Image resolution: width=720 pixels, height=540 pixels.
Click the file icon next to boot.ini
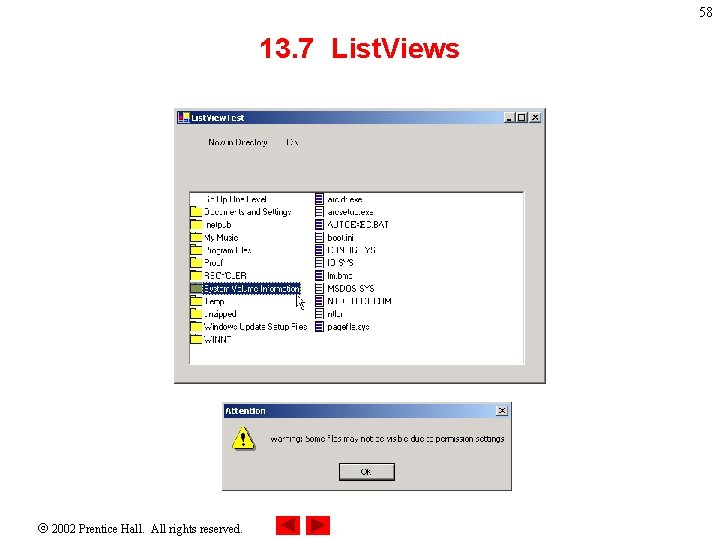tap(319, 237)
